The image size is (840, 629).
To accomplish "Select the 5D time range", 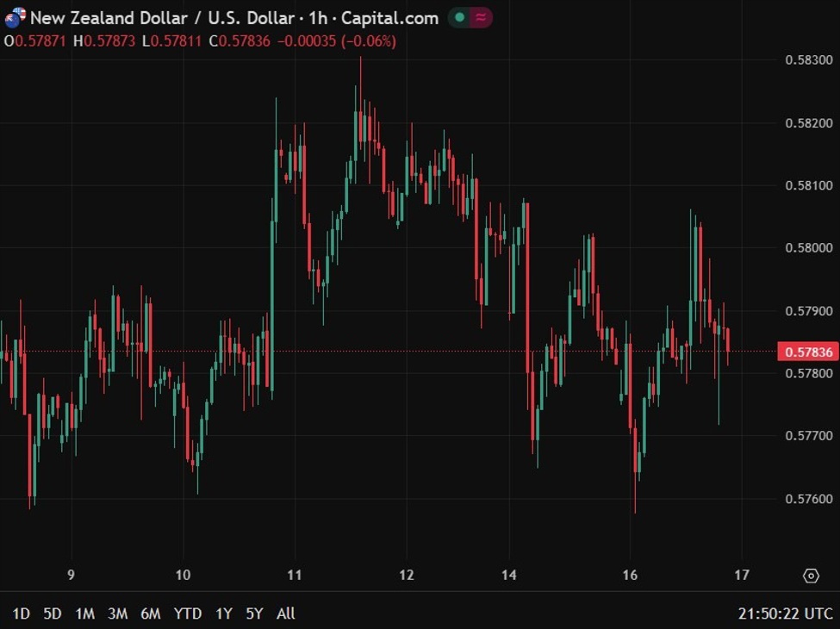I will tap(53, 613).
